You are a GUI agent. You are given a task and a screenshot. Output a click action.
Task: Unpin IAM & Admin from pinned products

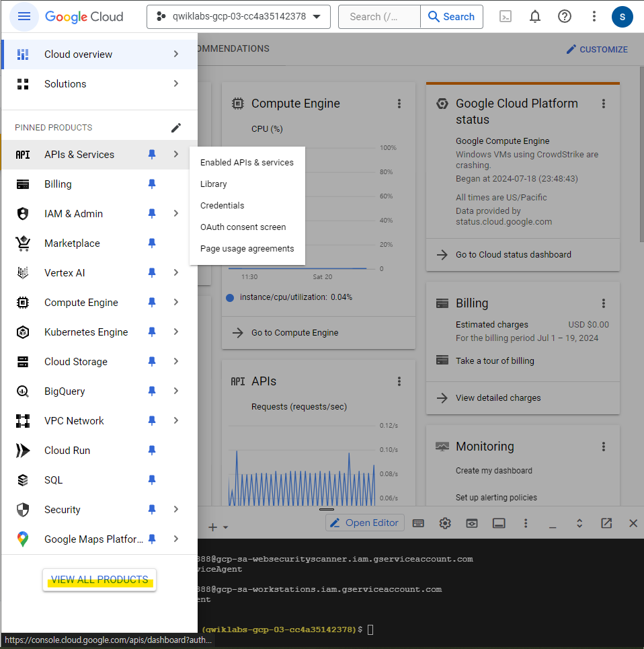coord(152,214)
